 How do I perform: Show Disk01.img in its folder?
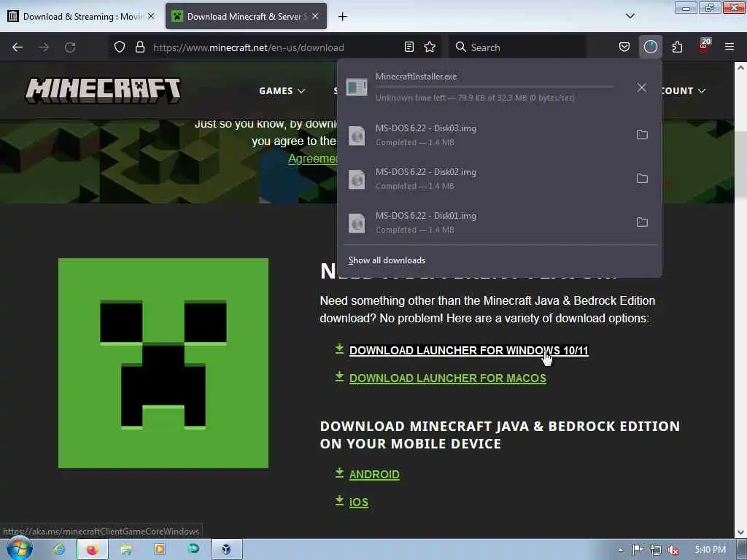[x=642, y=222]
